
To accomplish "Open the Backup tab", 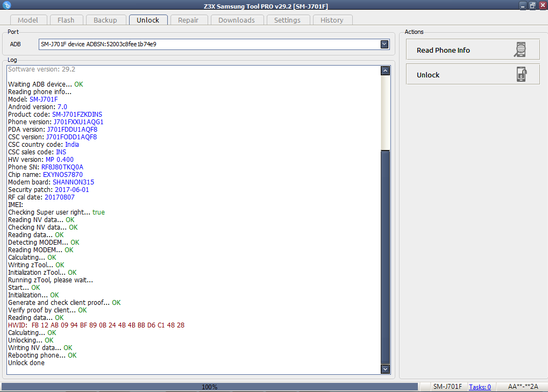I will pyautogui.click(x=105, y=20).
